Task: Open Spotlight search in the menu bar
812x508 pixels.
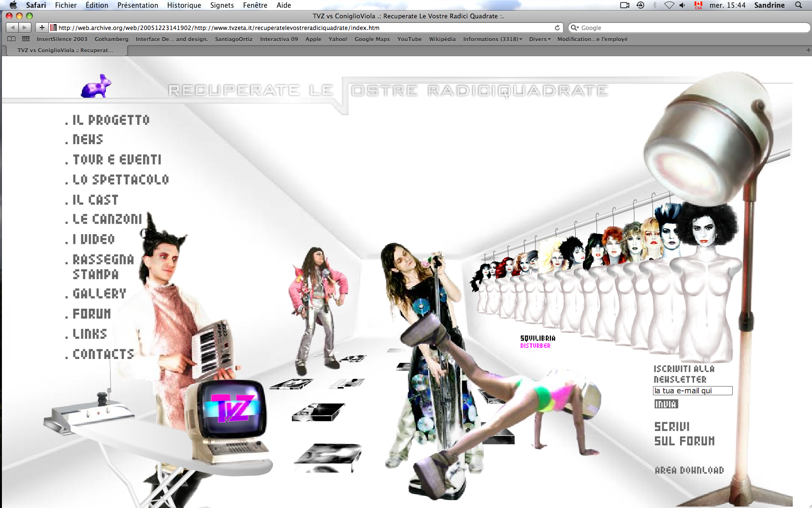Action: point(798,5)
